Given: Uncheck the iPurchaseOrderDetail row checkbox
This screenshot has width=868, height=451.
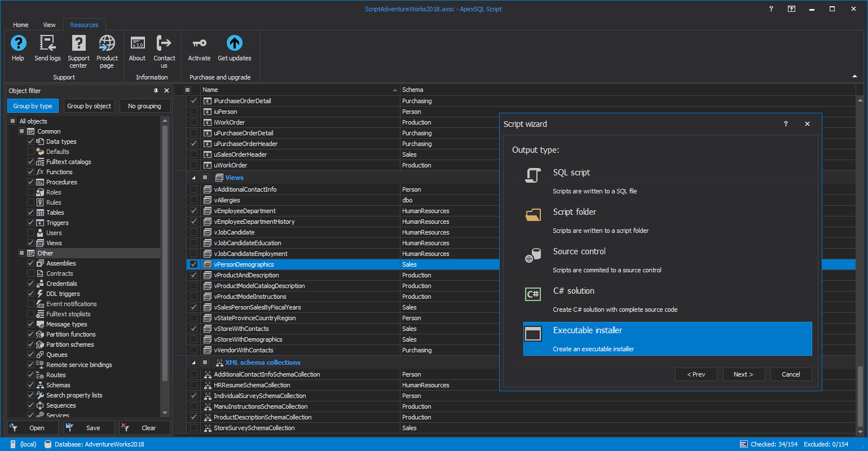Looking at the screenshot, I should (193, 101).
